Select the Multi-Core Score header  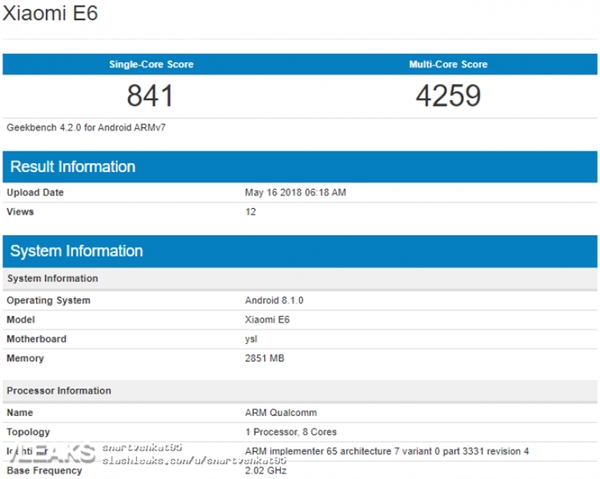click(x=448, y=64)
